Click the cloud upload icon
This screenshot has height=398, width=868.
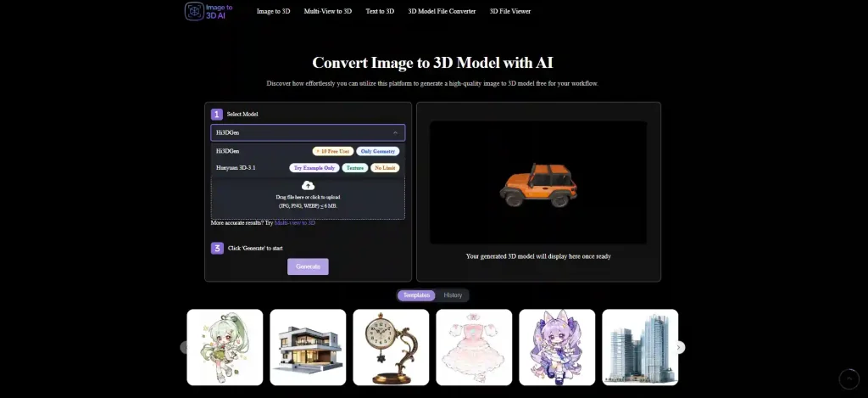[308, 186]
